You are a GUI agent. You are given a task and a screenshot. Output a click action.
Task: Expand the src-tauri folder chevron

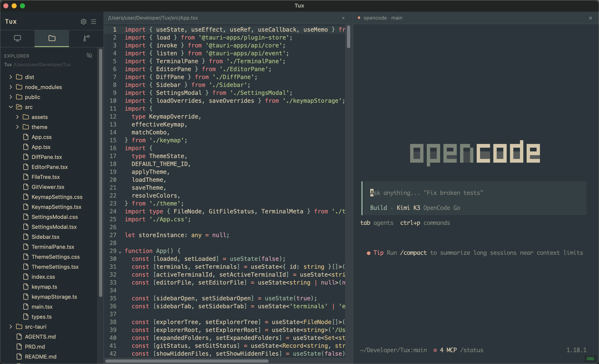pyautogui.click(x=11, y=327)
